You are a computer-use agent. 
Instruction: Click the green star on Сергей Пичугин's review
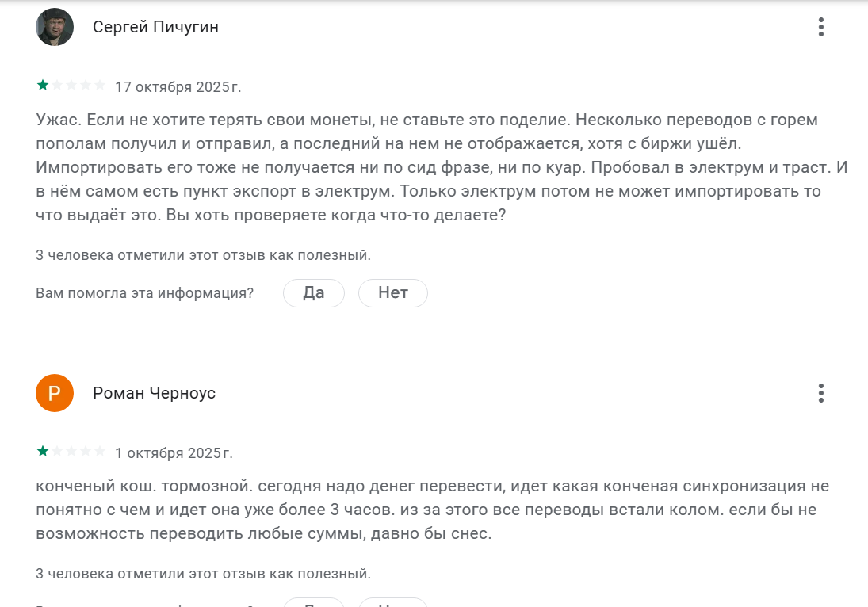point(43,85)
